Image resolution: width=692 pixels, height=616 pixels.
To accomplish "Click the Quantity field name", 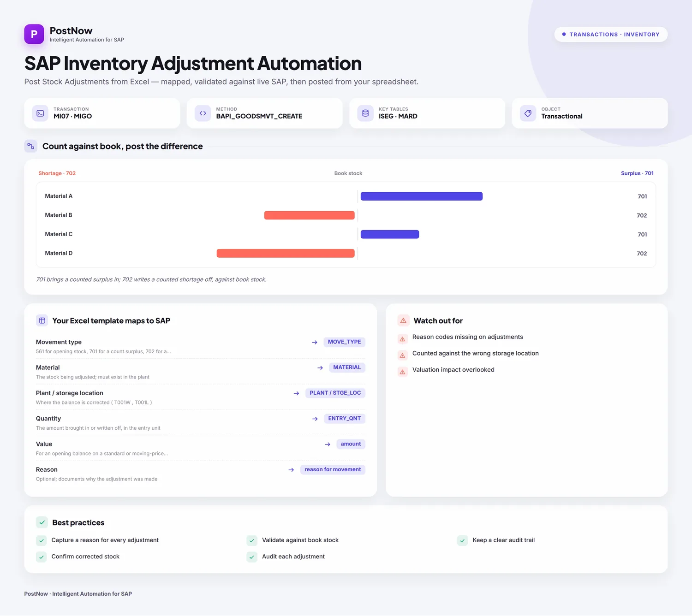I will 48,419.
